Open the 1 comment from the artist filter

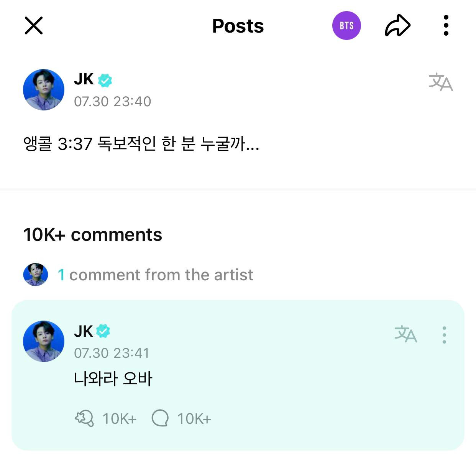(x=155, y=275)
